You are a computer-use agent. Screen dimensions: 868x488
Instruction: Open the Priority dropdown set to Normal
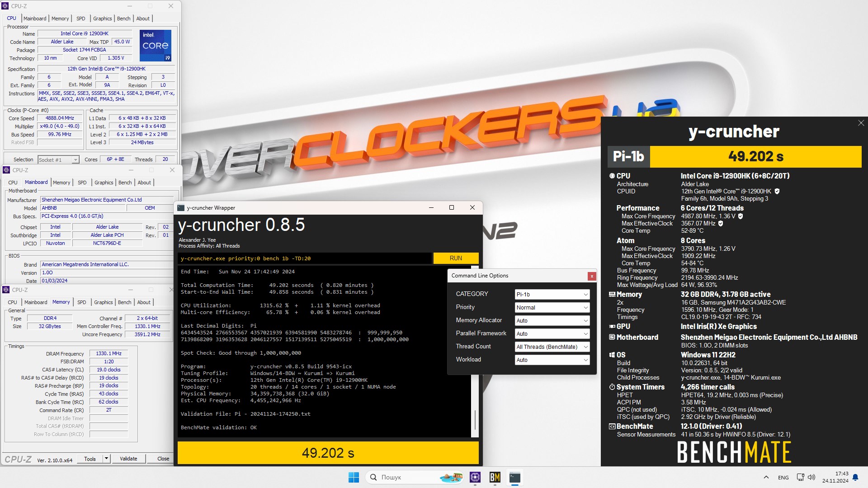[x=552, y=307]
